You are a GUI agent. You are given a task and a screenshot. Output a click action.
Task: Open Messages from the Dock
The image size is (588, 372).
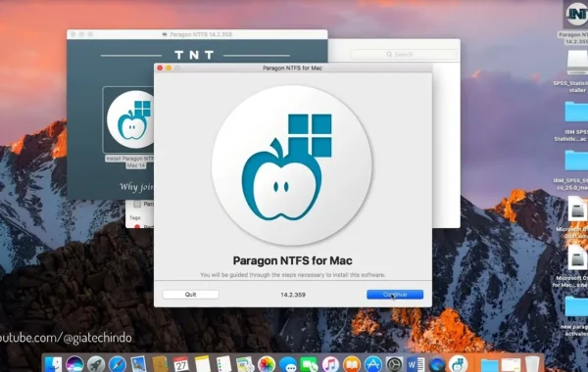point(288,364)
